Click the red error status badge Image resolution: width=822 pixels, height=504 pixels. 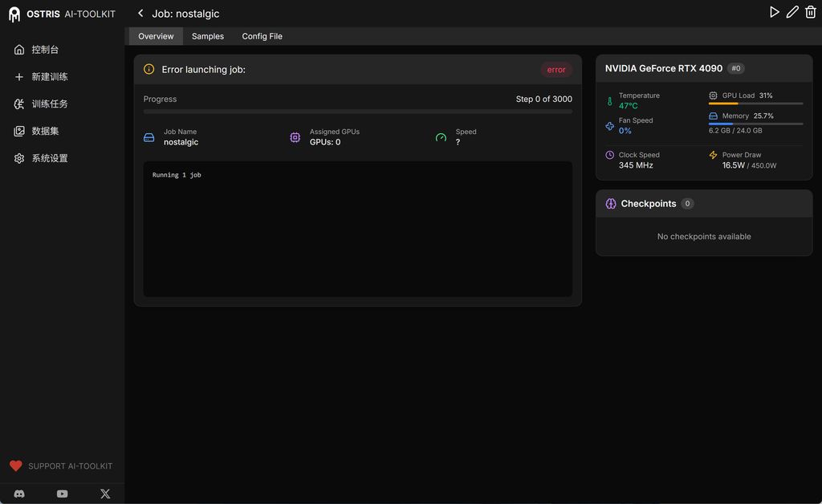pos(556,70)
